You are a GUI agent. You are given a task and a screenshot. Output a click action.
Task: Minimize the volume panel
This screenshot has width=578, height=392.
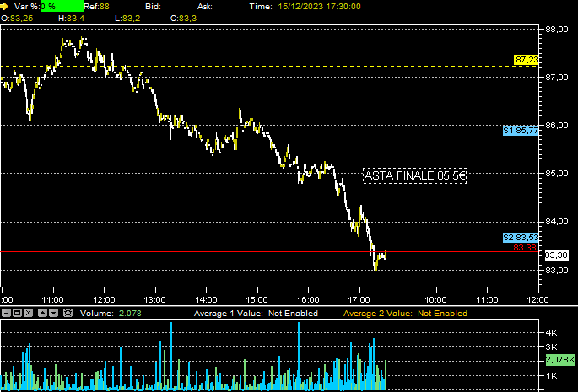6,313
